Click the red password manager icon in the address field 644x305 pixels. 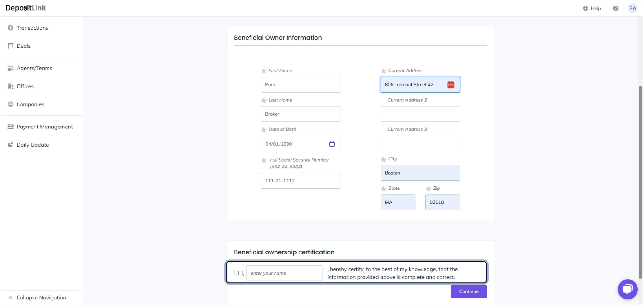pos(451,85)
